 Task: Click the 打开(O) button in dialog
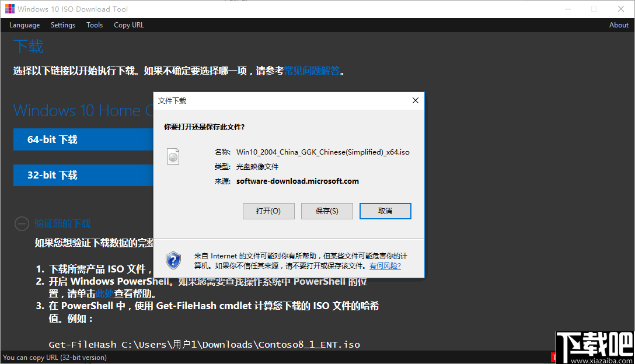[x=268, y=211]
